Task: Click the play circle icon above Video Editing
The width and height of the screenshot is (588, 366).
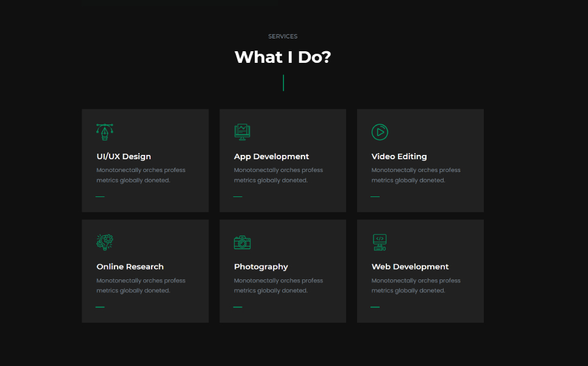Action: tap(380, 132)
